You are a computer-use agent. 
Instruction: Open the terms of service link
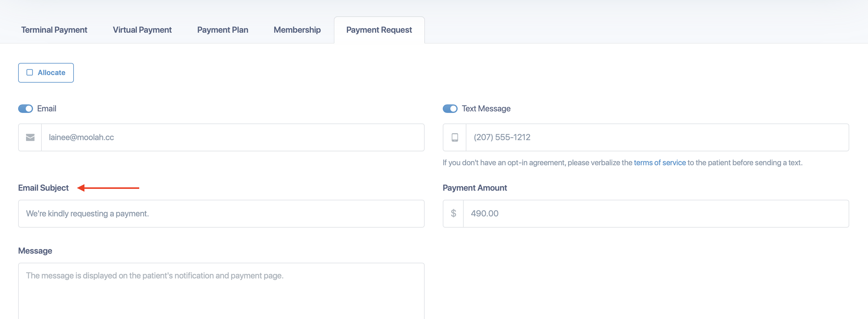659,163
